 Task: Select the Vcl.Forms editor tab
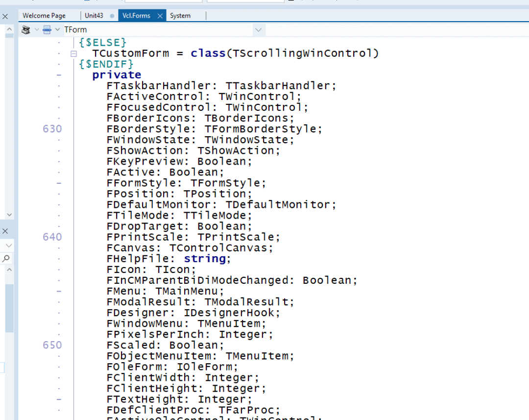click(x=136, y=16)
